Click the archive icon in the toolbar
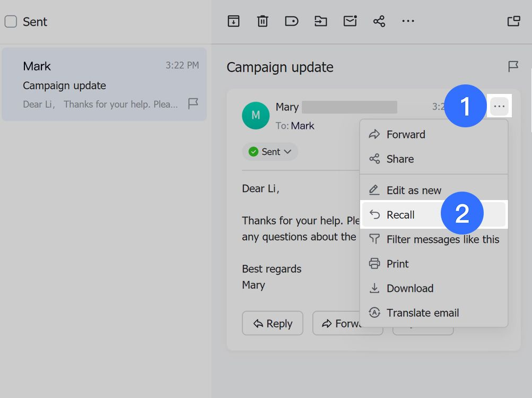This screenshot has width=532, height=398. 233,21
